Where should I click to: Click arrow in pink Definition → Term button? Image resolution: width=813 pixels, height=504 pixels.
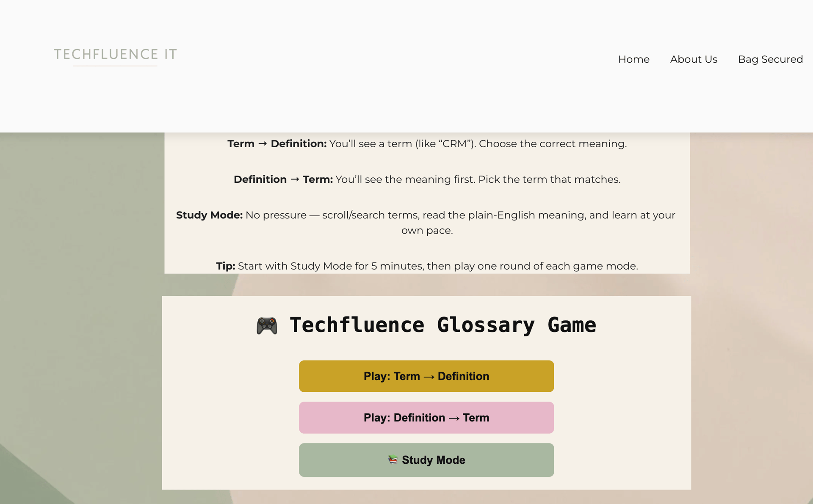click(454, 418)
